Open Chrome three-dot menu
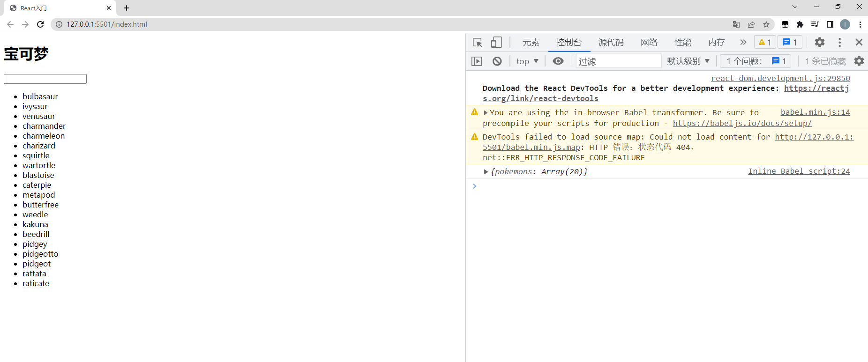868x362 pixels. tap(860, 24)
